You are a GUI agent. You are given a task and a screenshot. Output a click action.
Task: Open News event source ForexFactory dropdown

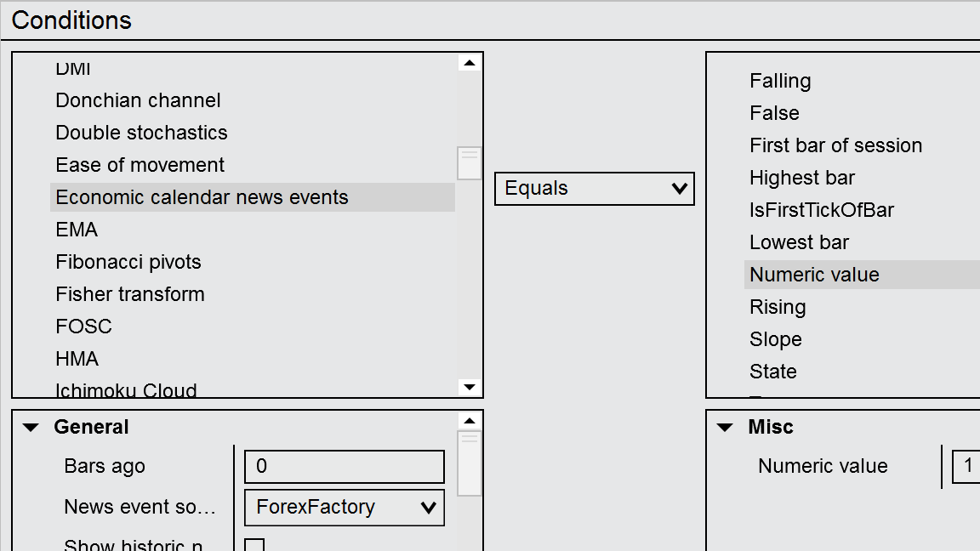coord(344,508)
